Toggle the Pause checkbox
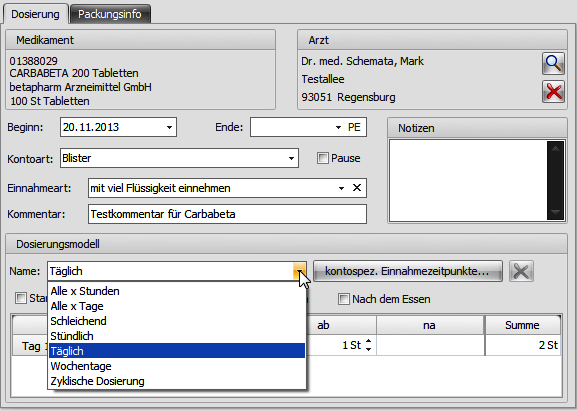 [323, 158]
